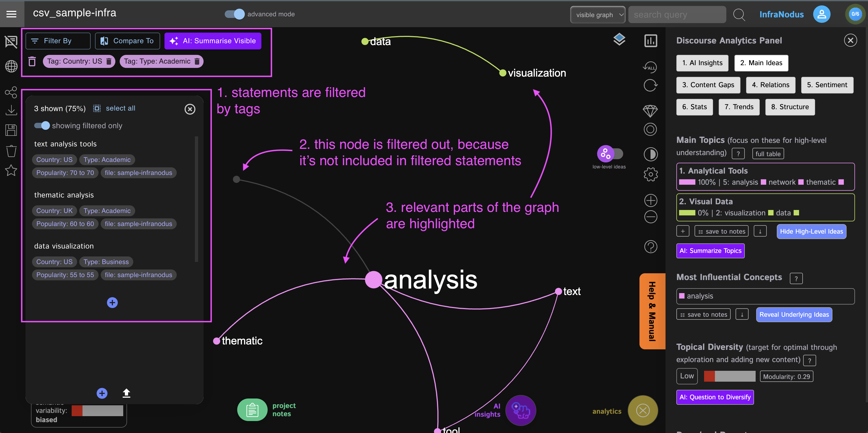Open the 8. Structure tab
Viewport: 868px width, 433px height.
[x=790, y=107]
